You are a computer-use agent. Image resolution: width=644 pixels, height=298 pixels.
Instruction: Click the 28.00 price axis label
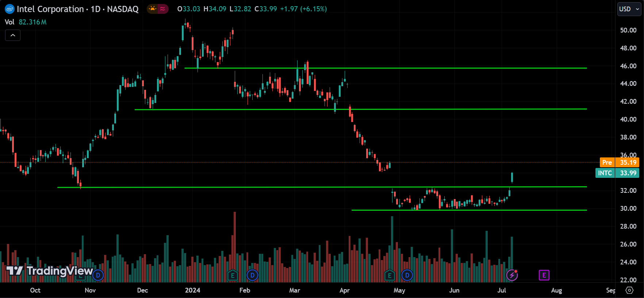click(x=628, y=226)
